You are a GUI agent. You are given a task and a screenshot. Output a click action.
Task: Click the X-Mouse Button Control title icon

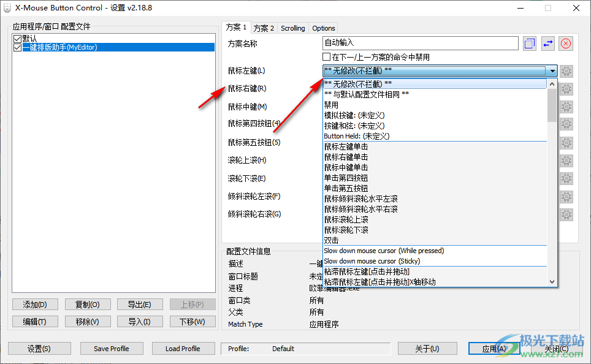pos(7,8)
